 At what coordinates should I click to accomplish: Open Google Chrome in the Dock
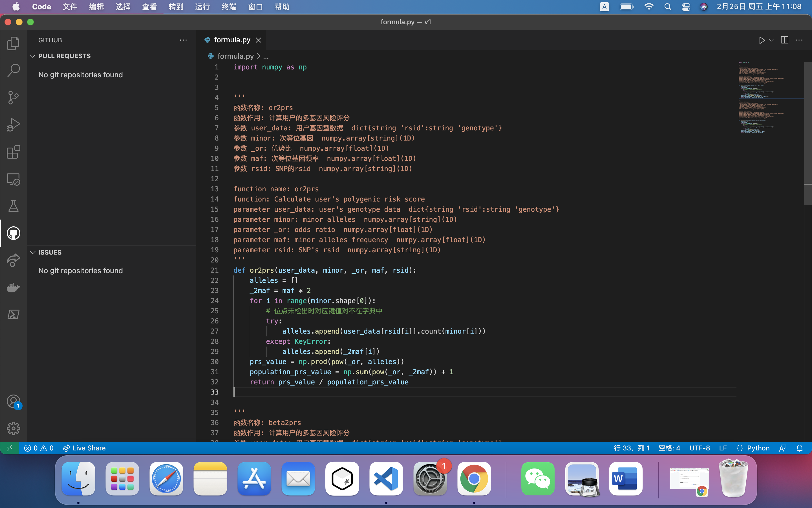pyautogui.click(x=474, y=478)
